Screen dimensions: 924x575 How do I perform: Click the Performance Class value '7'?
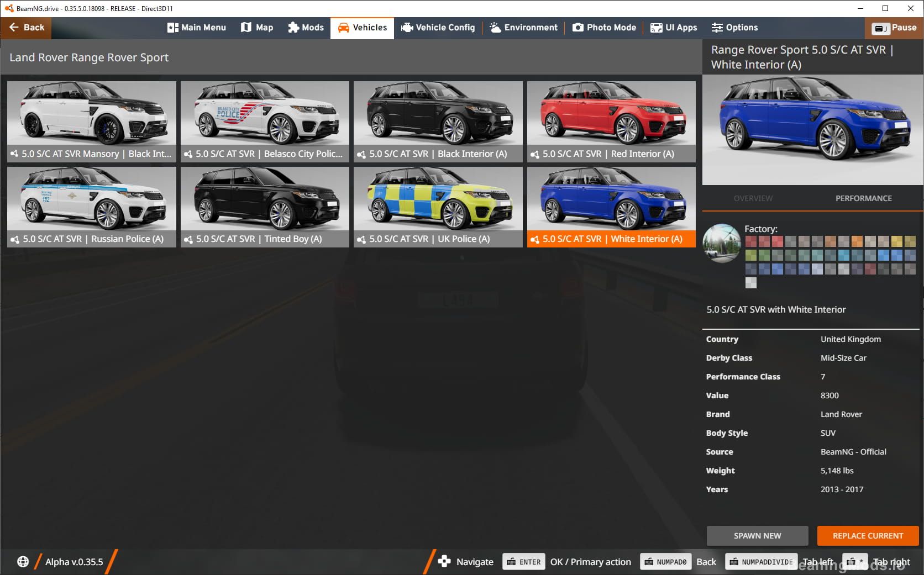[x=823, y=377]
